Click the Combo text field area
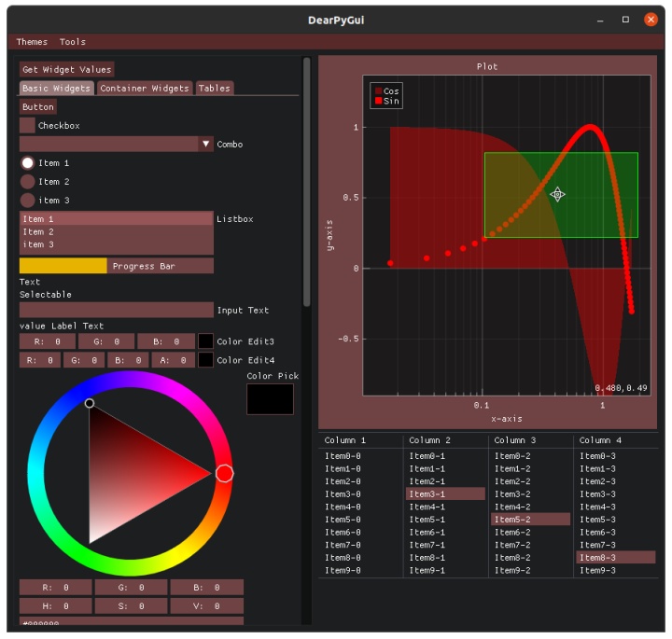The image size is (672, 639). (108, 144)
